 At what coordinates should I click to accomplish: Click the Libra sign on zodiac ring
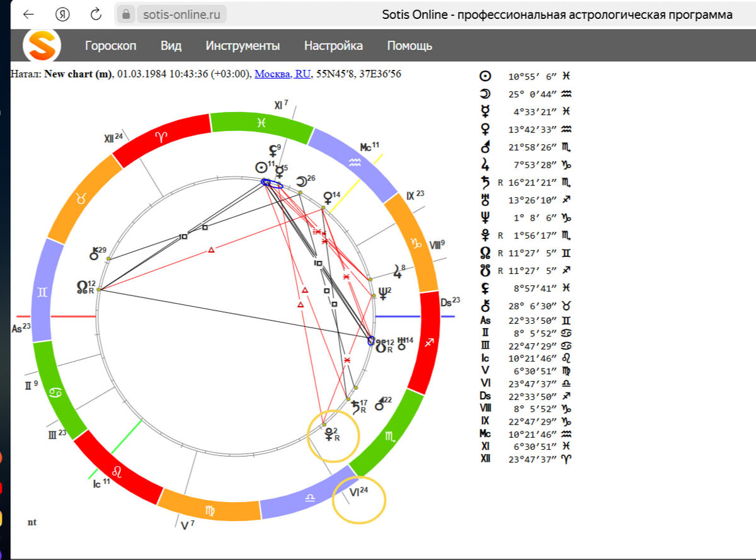pyautogui.click(x=309, y=497)
